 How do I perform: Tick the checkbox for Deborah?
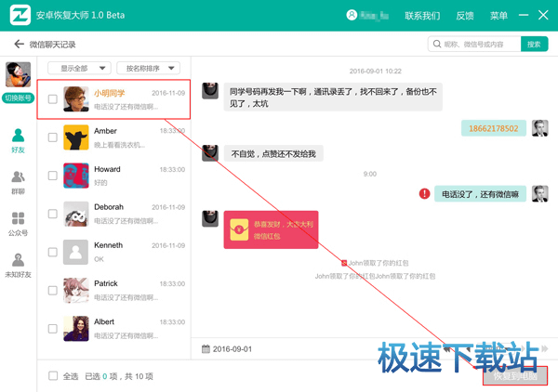tap(53, 214)
